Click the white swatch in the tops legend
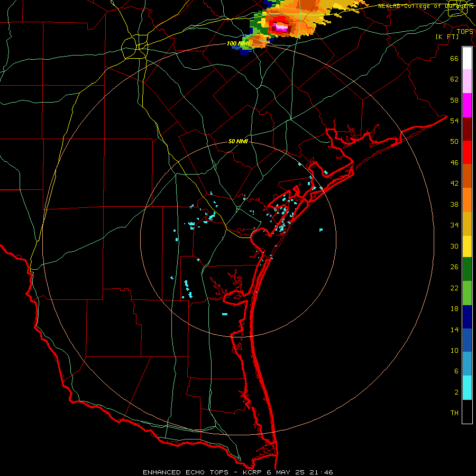This screenshot has height=476, width=476. click(467, 58)
